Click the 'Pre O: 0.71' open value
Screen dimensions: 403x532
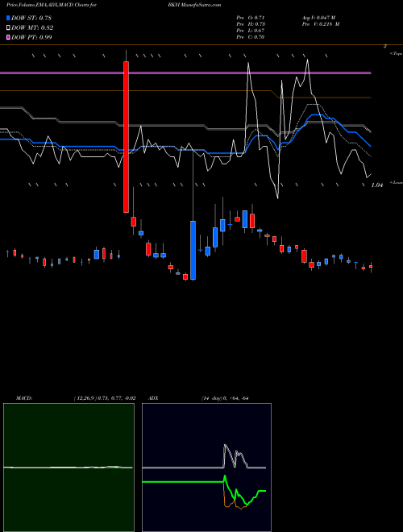pyautogui.click(x=251, y=18)
